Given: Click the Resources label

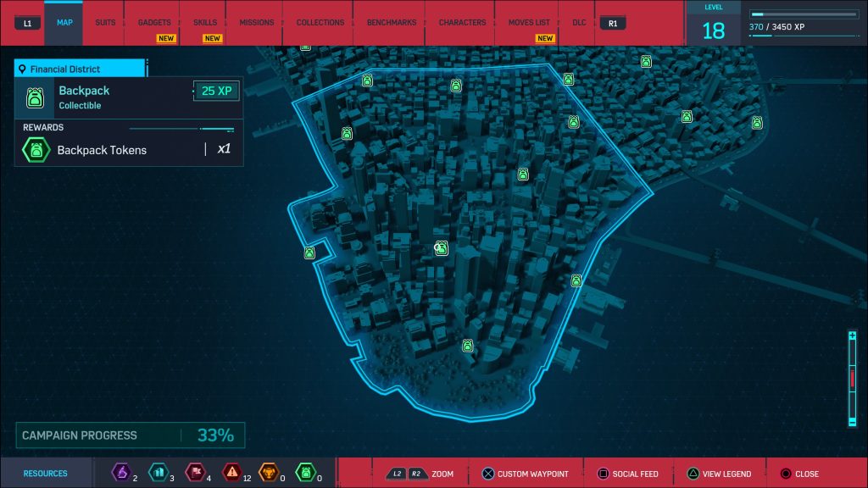Looking at the screenshot, I should pyautogui.click(x=46, y=474).
